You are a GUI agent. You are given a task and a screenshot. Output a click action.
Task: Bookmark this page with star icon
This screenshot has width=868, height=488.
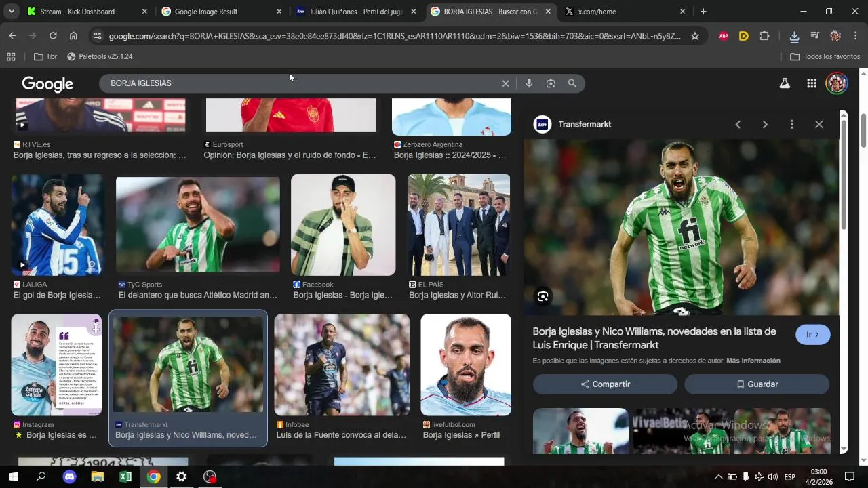click(x=695, y=36)
